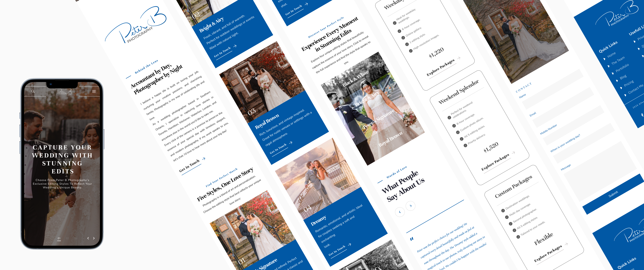Screen dimensions: 644x270
Task: Expand the Portfolio link's arrow marker
Action: tap(613, 74)
